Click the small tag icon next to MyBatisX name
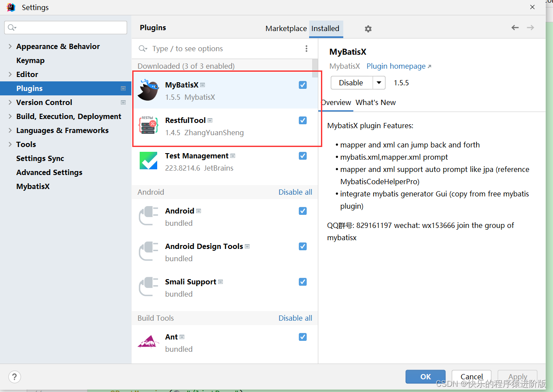The image size is (553, 392). pos(203,85)
